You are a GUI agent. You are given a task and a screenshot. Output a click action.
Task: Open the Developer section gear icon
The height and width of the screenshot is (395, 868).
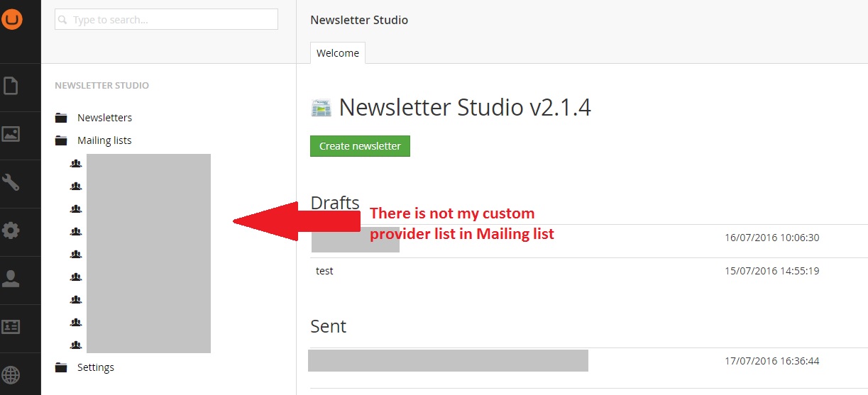tap(11, 230)
